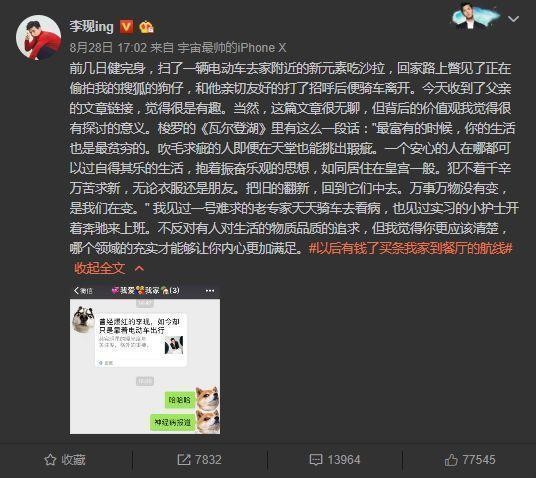536x478 pixels.
Task: Click the orange V verified badge
Action: [x=126, y=27]
